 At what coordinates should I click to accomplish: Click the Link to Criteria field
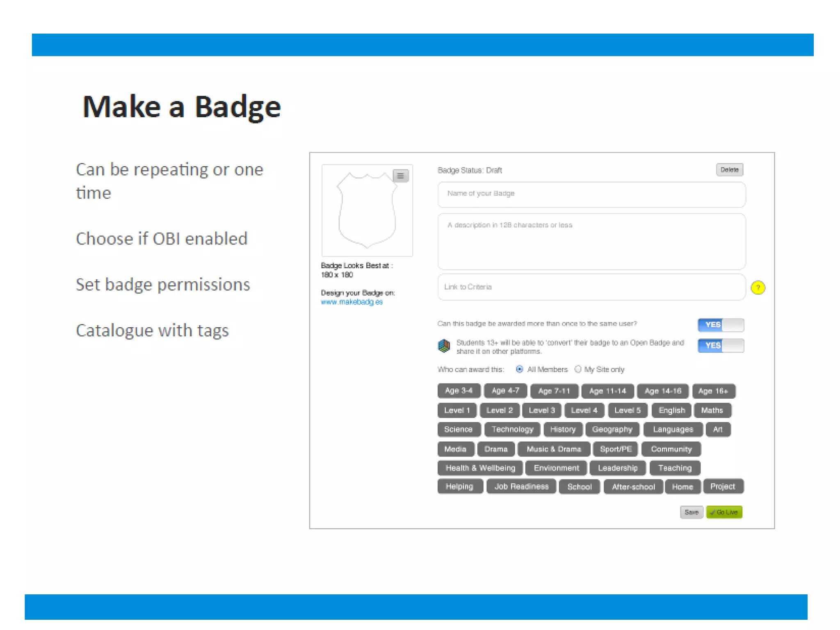[591, 287]
